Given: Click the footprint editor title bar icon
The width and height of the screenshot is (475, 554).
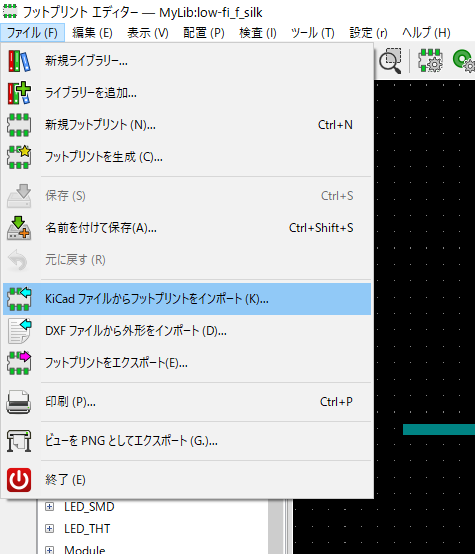Looking at the screenshot, I should coord(10,12).
